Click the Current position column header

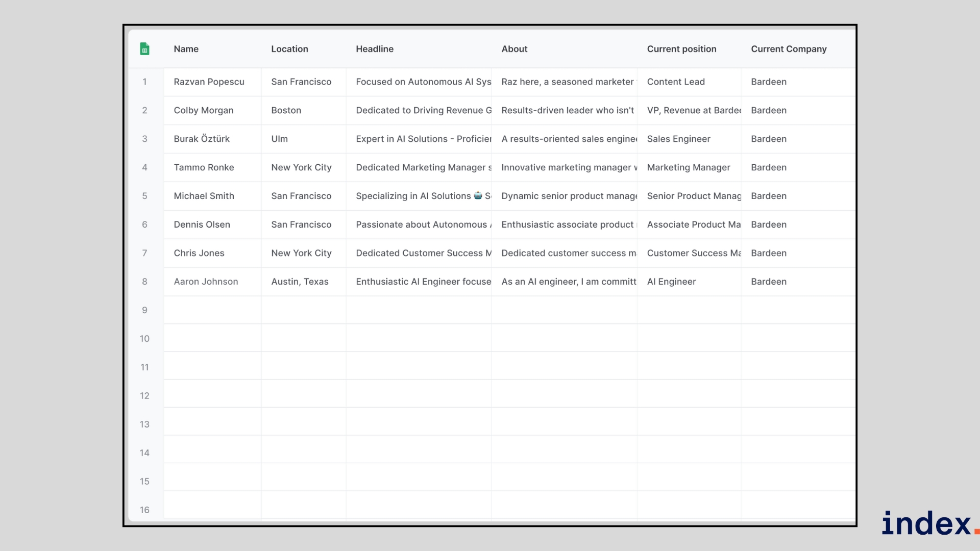(681, 49)
